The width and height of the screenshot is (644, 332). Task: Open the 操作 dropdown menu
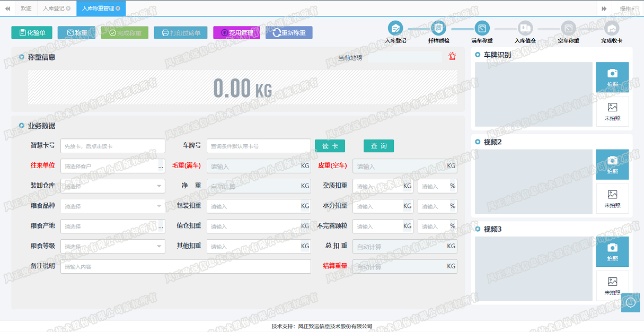627,8
